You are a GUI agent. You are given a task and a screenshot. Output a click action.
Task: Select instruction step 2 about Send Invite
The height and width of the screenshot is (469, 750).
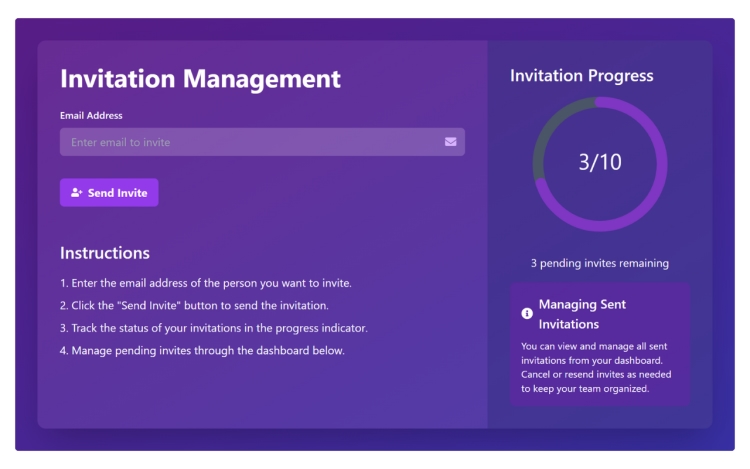click(194, 305)
